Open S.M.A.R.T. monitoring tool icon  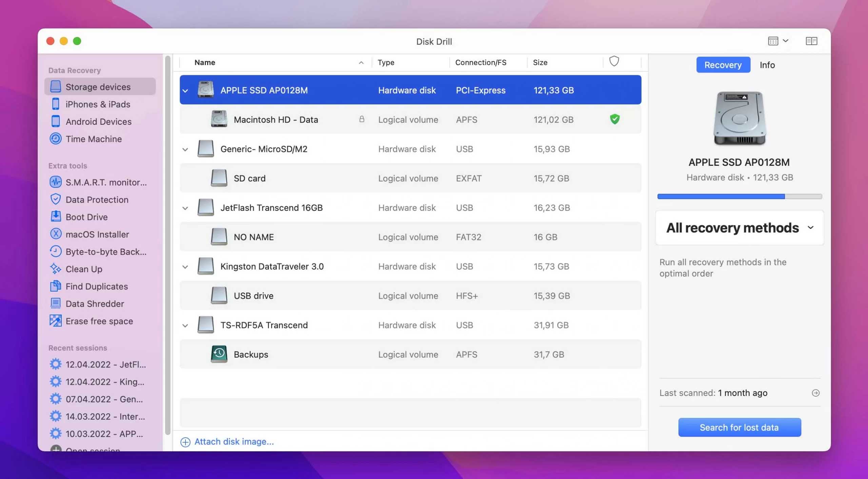(x=56, y=182)
